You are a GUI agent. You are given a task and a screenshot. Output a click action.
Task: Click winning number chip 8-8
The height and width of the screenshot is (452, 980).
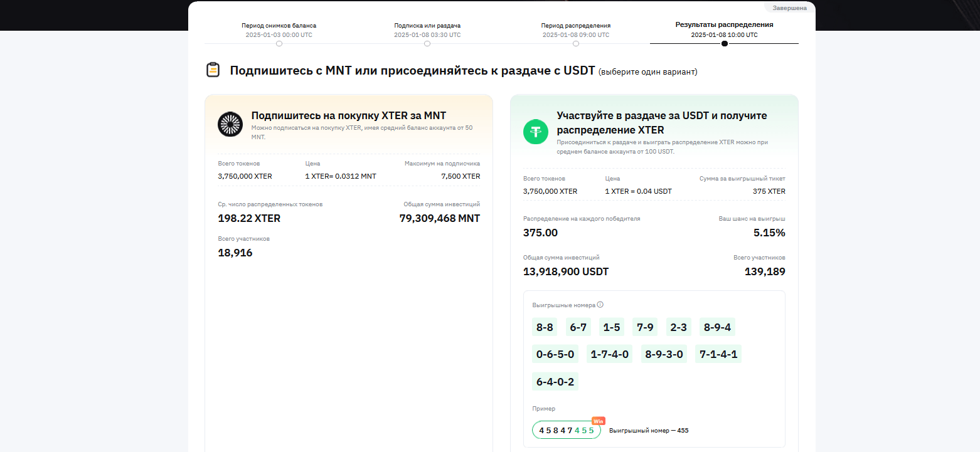[x=545, y=327]
